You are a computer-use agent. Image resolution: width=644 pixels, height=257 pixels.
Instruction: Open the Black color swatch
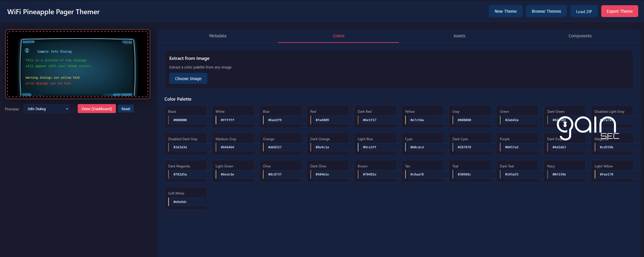(x=169, y=120)
